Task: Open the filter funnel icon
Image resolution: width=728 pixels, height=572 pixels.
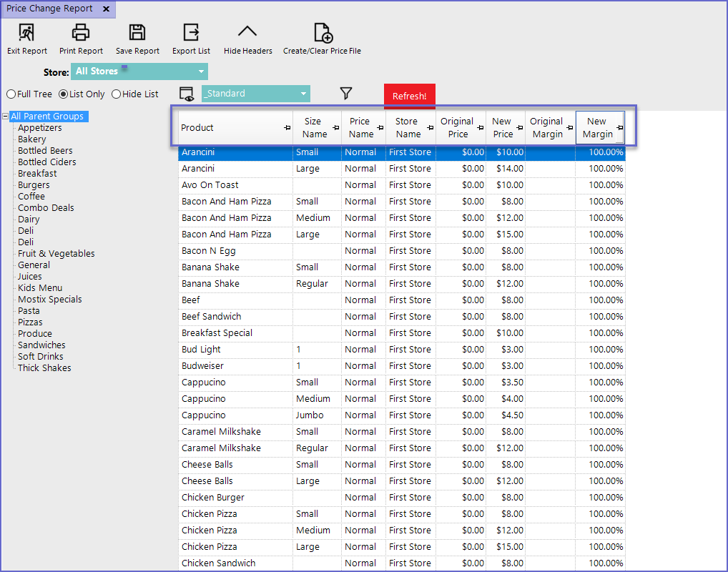Action: [346, 94]
